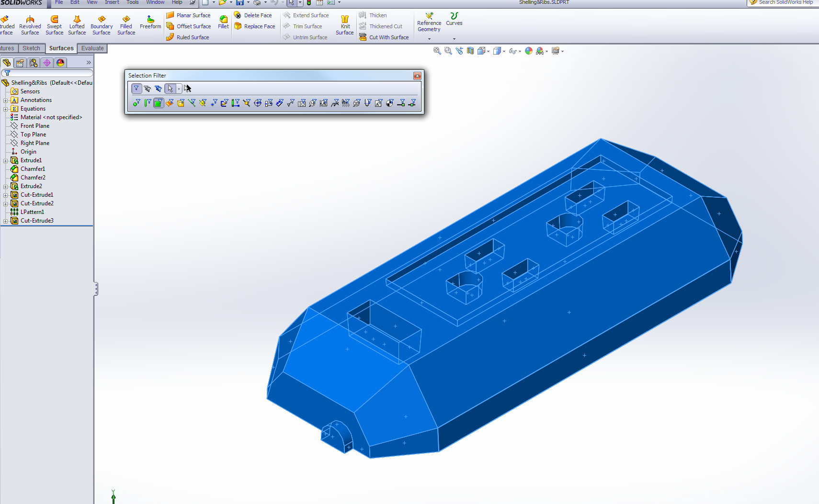
Task: Click Clear All Filters in Selection Filter
Action: (x=148, y=89)
